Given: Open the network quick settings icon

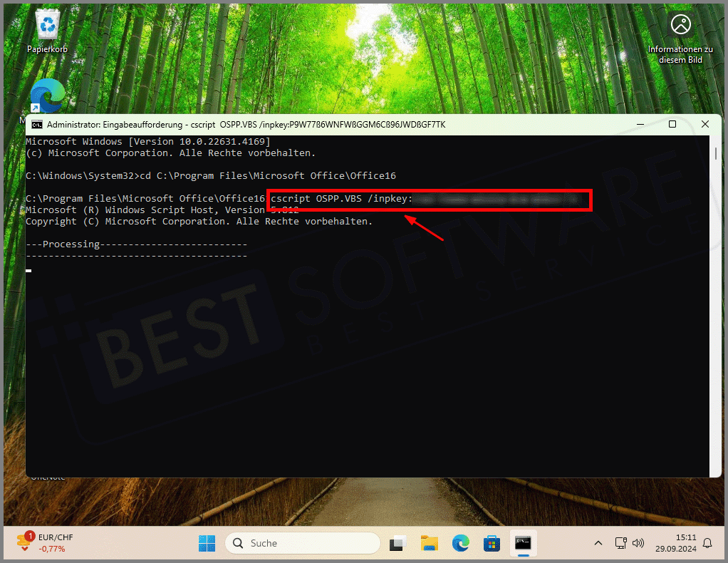Looking at the screenshot, I should click(x=620, y=543).
